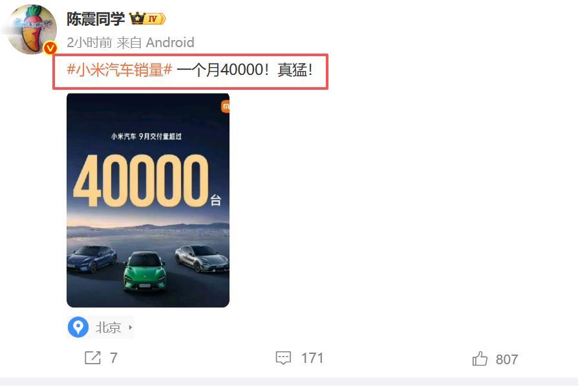Open the 40000台 delivery poster image
Image resolution: width=578 pixels, height=392 pixels.
coord(148,200)
